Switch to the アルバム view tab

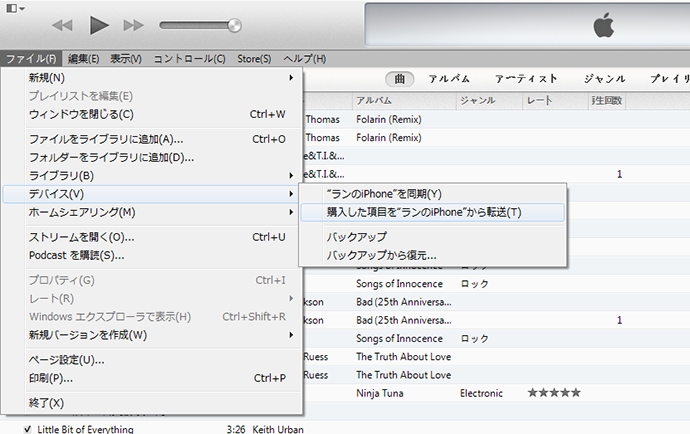(x=449, y=79)
